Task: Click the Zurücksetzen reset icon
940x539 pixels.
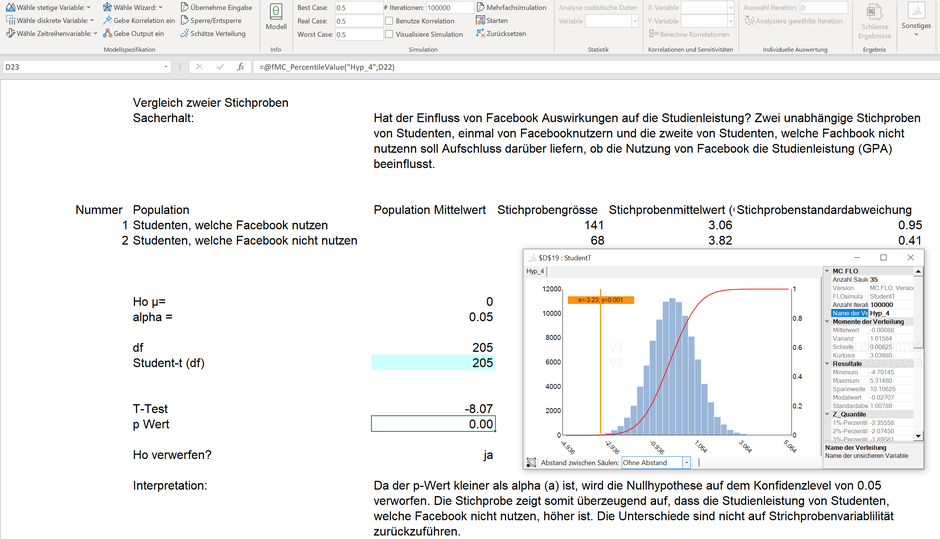Action: pos(480,34)
